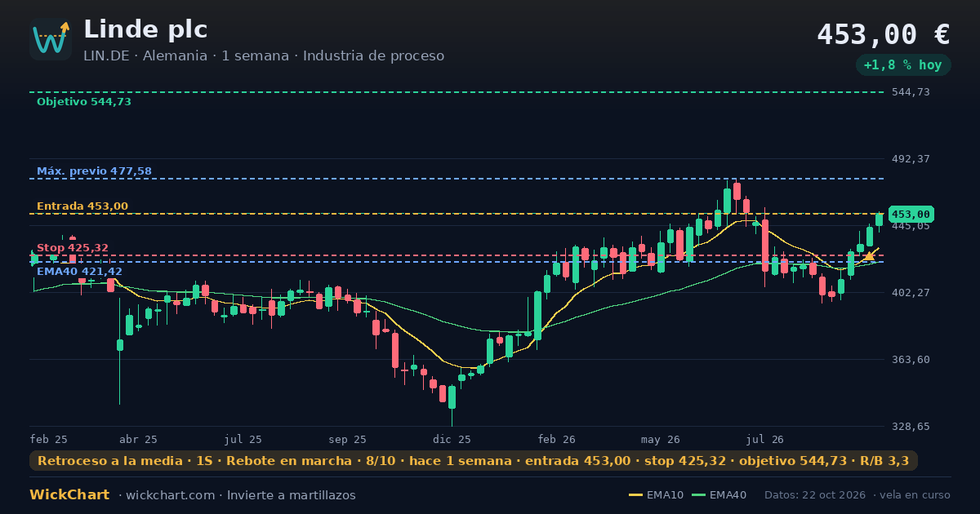
Task: Click the Máx. previo 477,58 label
Action: (x=94, y=171)
